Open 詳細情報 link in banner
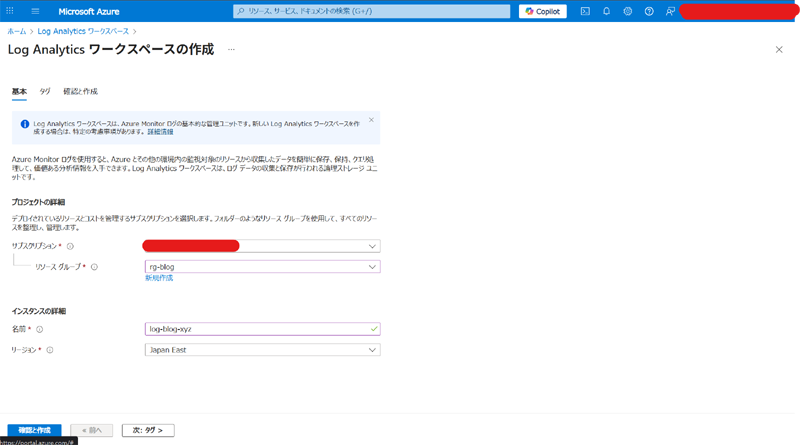Image resolution: width=800 pixels, height=445 pixels. tap(160, 132)
